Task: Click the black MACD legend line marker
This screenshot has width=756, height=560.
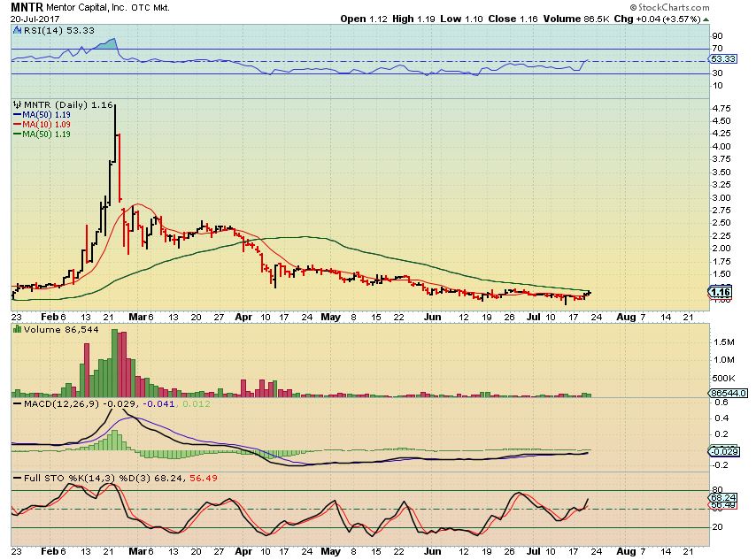Action: coord(17,404)
